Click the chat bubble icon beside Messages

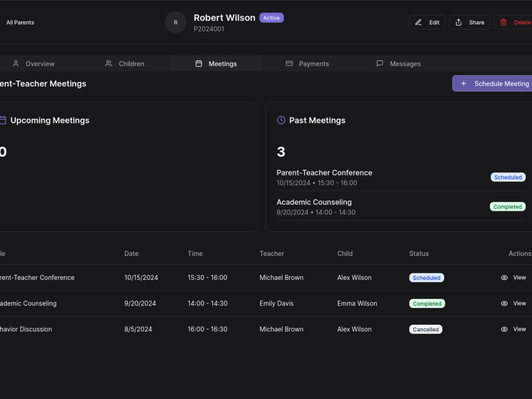(x=380, y=63)
